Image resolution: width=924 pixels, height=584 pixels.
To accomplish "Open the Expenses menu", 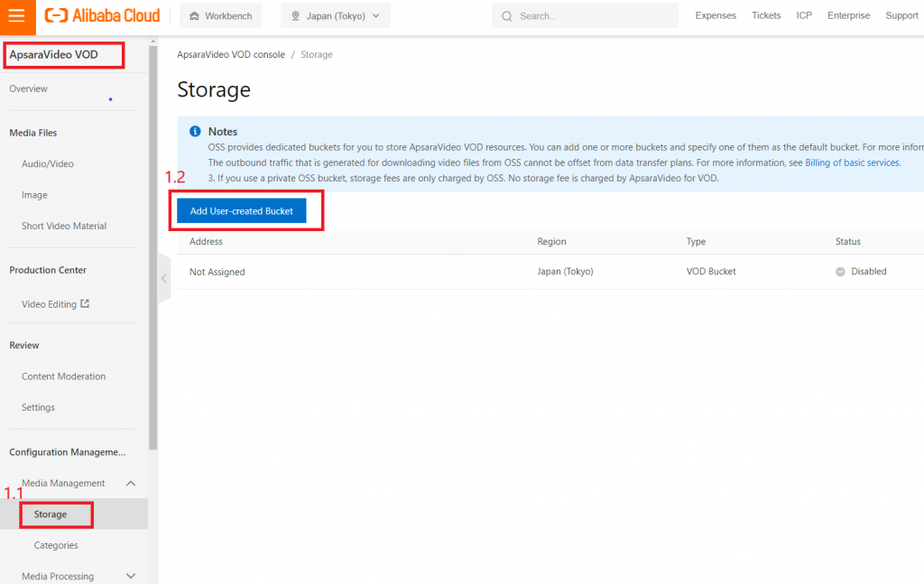I will click(x=716, y=15).
